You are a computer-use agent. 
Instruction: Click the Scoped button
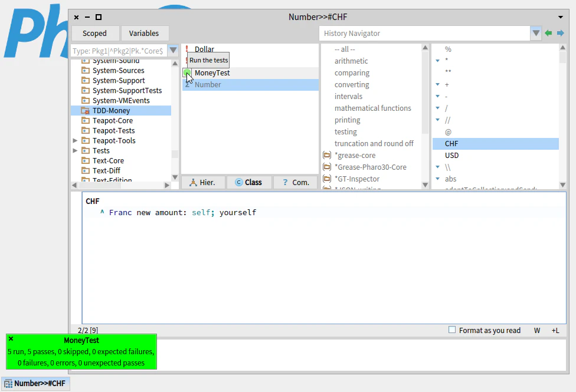click(x=95, y=34)
